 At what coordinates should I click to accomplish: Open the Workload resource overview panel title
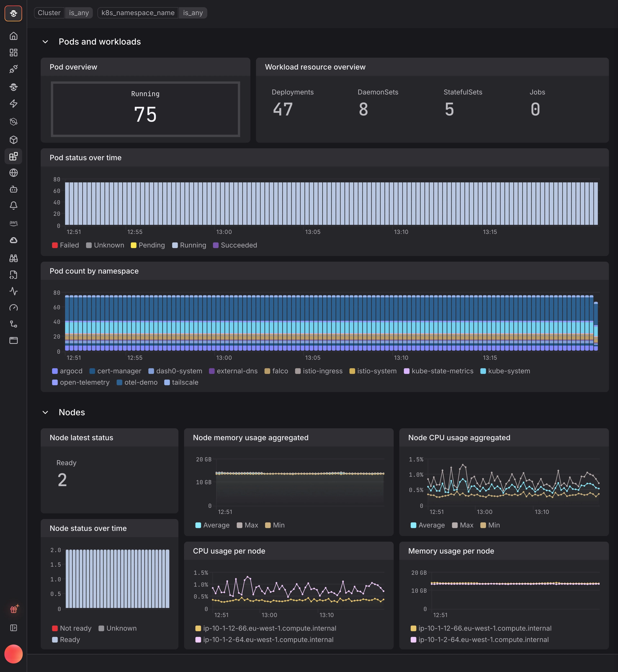click(315, 67)
